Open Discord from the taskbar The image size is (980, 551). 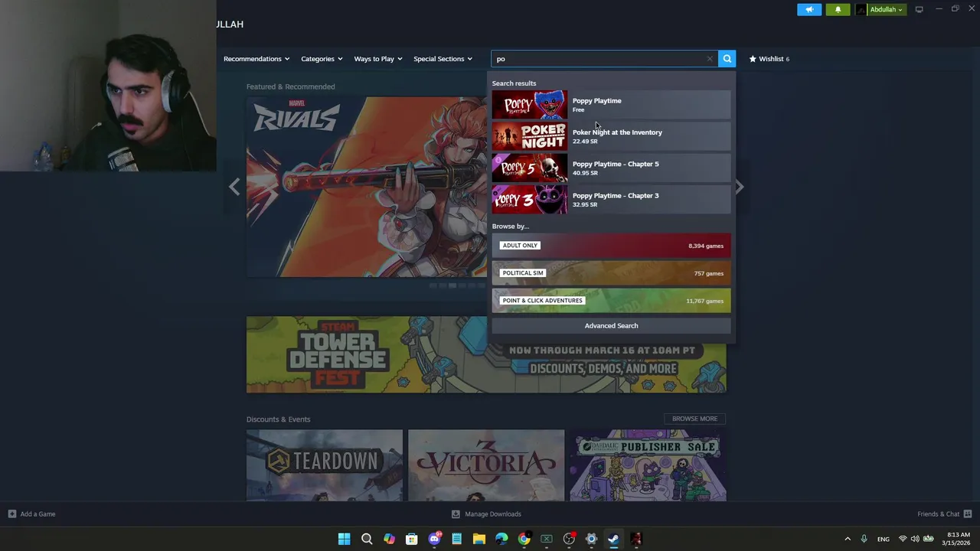[x=434, y=539]
